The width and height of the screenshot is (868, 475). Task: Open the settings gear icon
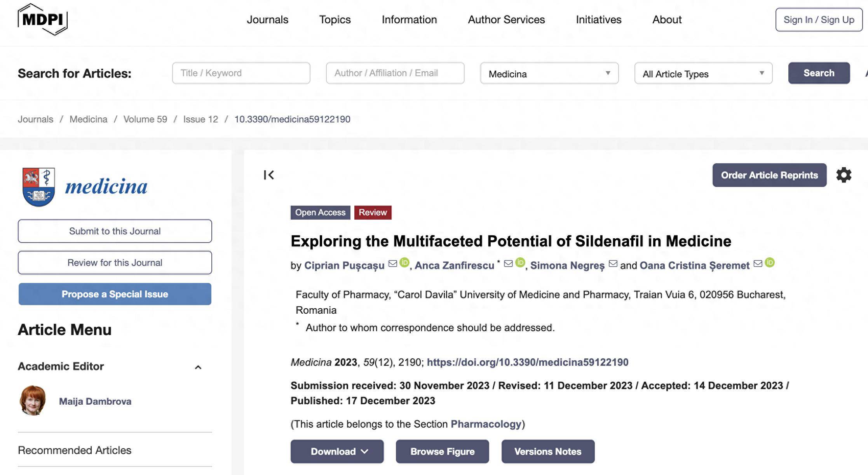[x=844, y=175]
